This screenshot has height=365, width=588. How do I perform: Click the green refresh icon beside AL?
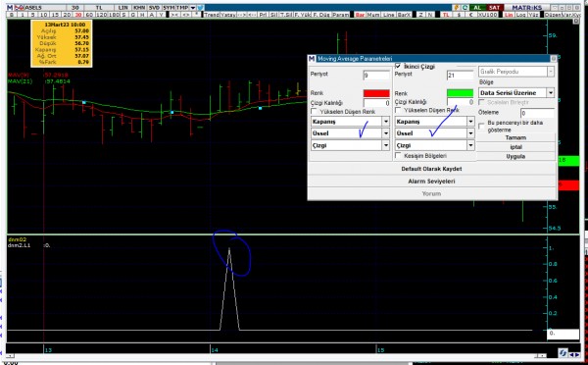(x=465, y=8)
